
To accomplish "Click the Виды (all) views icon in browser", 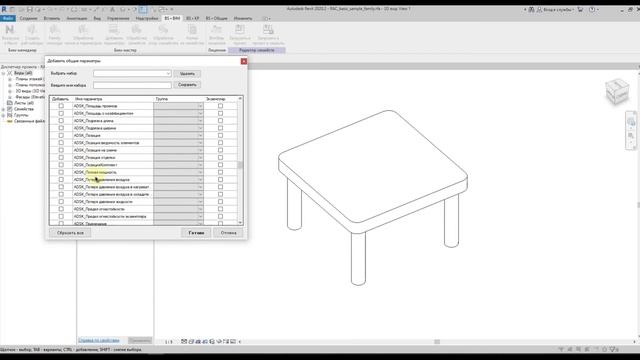I will tap(10, 73).
